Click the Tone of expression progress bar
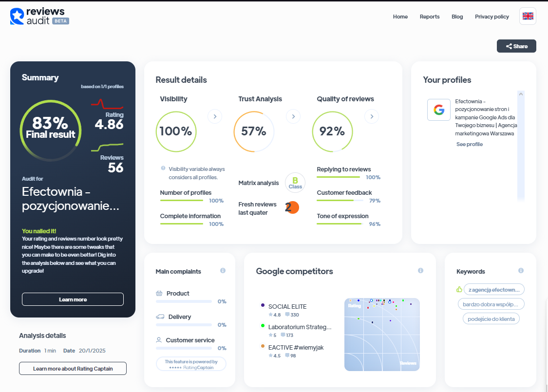Screen dimensions: 548x392 pos(340,224)
